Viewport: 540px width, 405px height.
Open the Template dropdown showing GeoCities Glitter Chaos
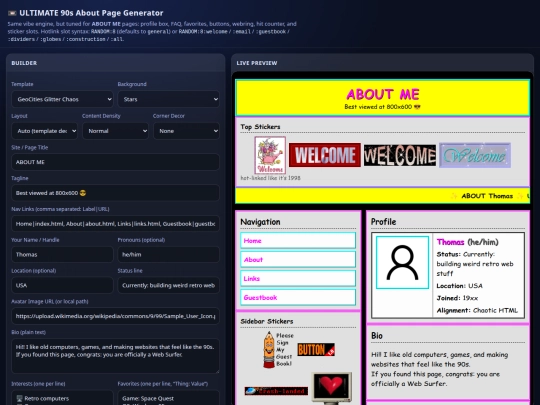coord(62,99)
